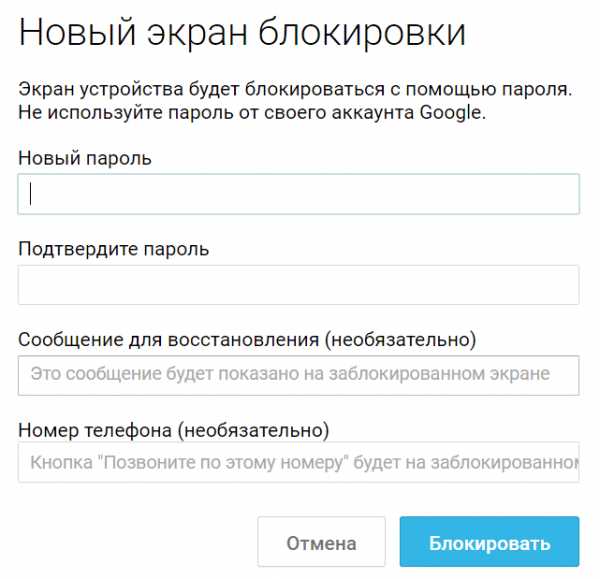The height and width of the screenshot is (579, 600).
Task: Click the "Новый пароль" input field
Action: click(x=298, y=194)
